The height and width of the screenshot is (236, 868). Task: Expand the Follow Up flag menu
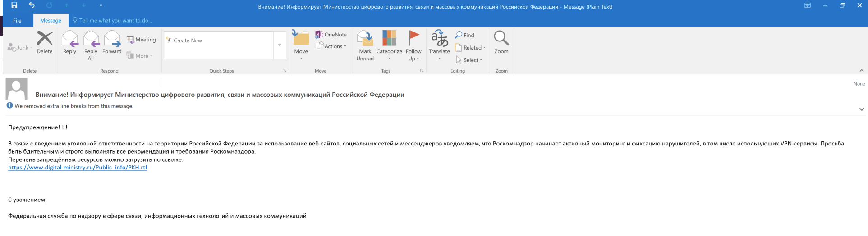click(x=413, y=45)
